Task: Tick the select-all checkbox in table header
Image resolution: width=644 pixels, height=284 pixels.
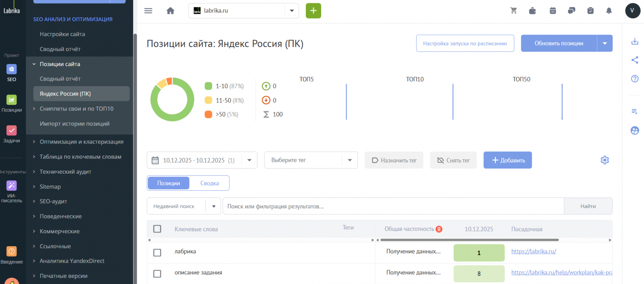Action: pos(157,229)
